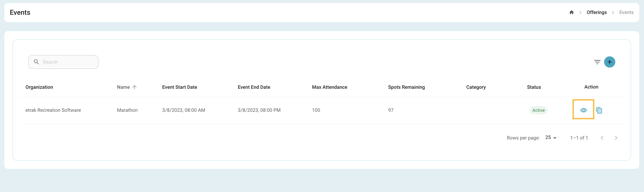The height and width of the screenshot is (192, 644).
Task: Click the max attendance value 100
Action: 316,110
